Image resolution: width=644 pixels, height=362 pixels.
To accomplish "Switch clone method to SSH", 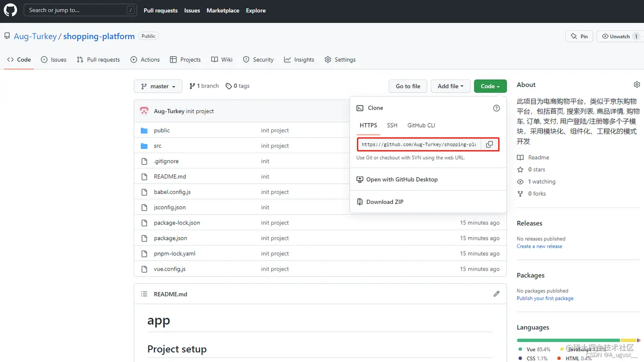I will click(x=392, y=125).
